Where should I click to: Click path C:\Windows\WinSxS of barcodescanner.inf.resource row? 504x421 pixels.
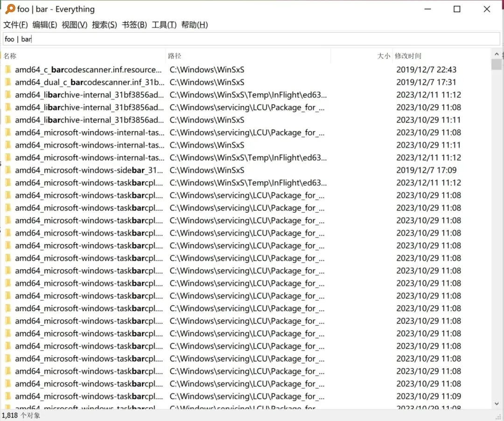tap(207, 70)
